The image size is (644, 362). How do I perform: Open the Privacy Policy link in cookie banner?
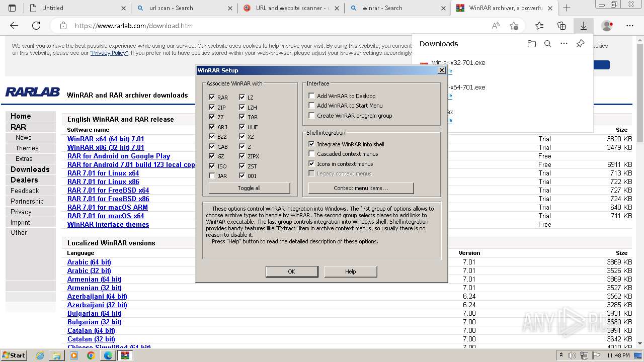tap(109, 53)
